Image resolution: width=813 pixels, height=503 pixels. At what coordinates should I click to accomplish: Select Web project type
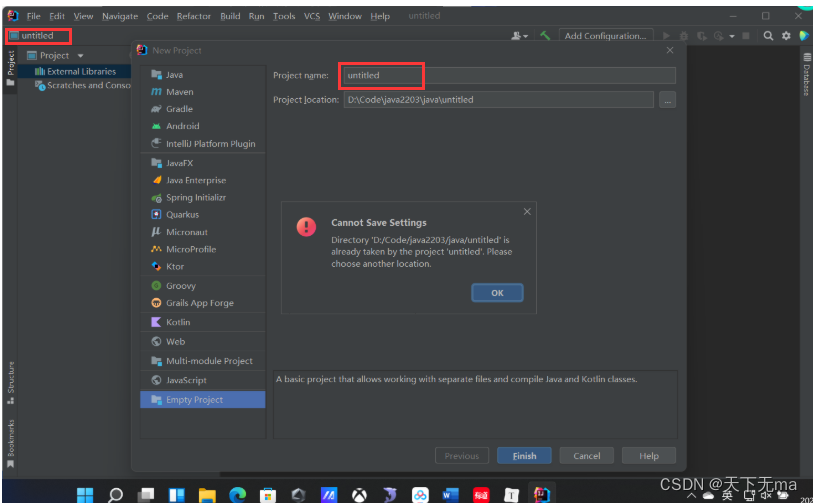pos(202,342)
